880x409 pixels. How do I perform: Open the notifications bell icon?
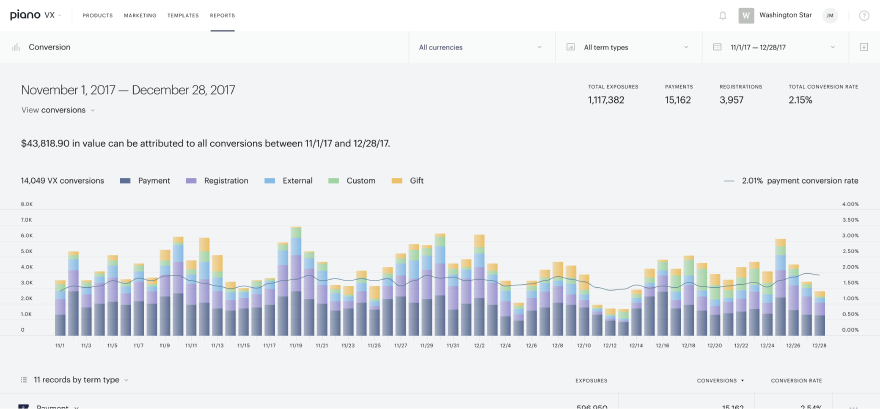point(722,16)
